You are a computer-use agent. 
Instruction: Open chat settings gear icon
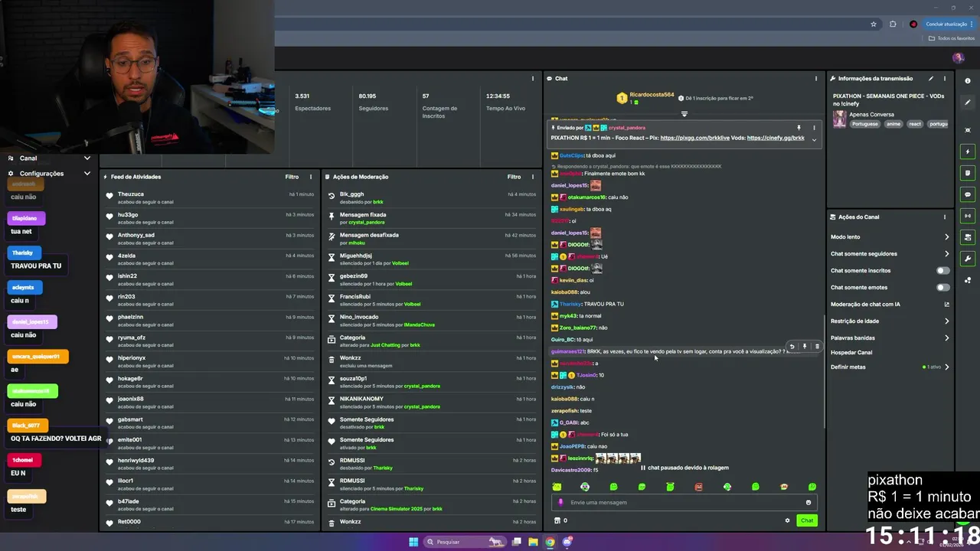pos(787,520)
